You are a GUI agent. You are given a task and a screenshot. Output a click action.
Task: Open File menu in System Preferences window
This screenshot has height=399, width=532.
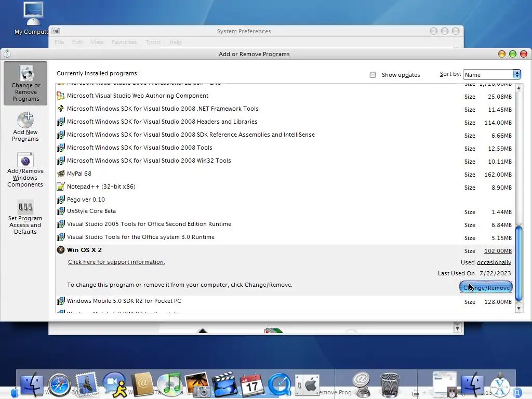point(59,42)
